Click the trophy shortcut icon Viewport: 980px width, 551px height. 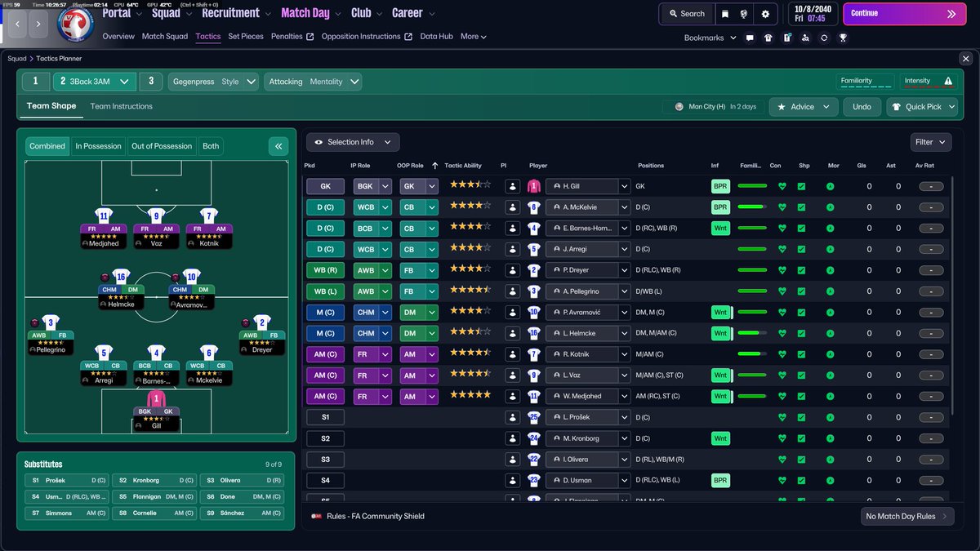click(843, 38)
